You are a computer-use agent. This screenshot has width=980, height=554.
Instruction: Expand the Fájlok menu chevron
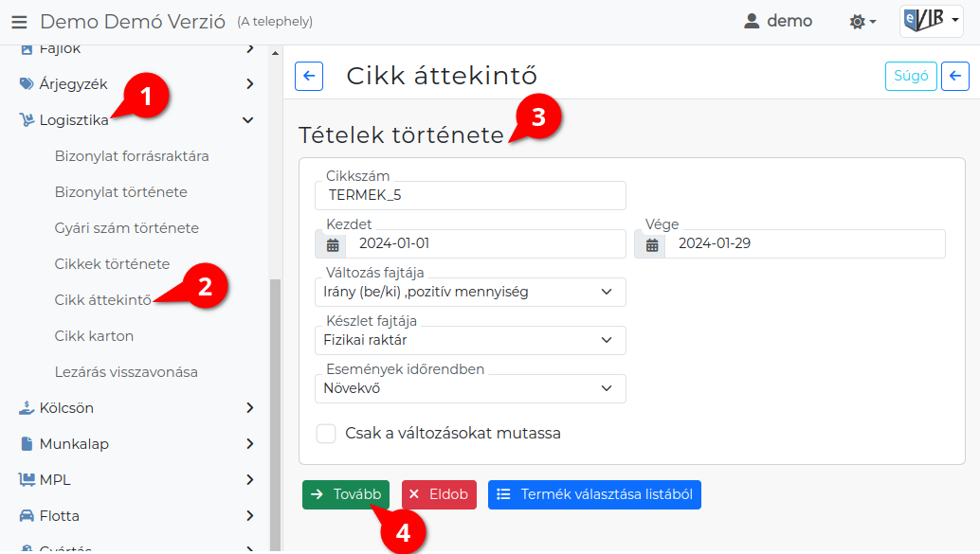[250, 48]
